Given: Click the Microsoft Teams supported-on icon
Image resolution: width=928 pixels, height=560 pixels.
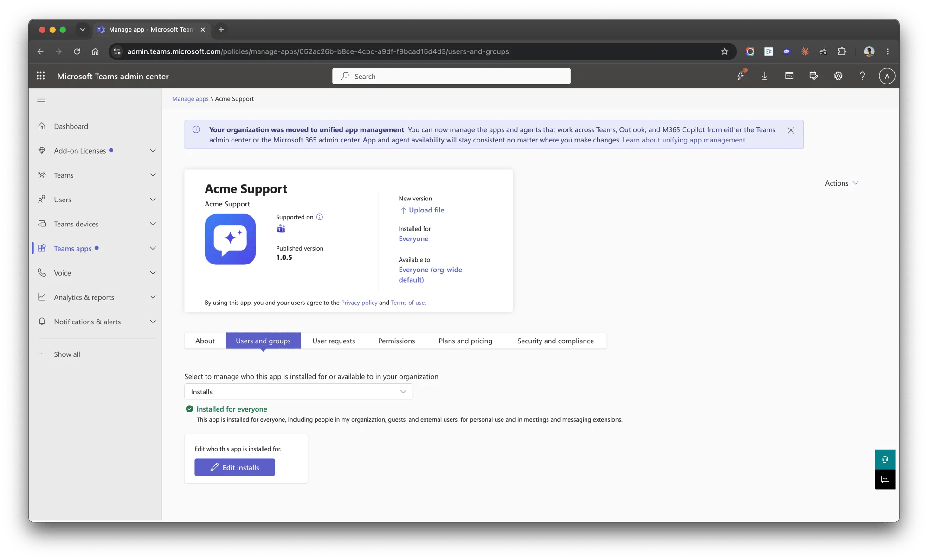Looking at the screenshot, I should [281, 229].
